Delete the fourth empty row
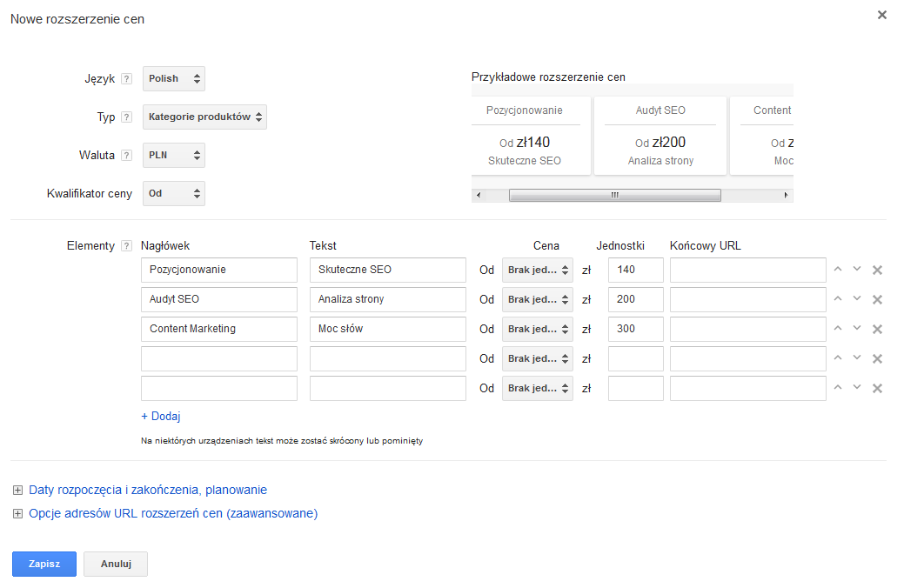 coord(877,358)
